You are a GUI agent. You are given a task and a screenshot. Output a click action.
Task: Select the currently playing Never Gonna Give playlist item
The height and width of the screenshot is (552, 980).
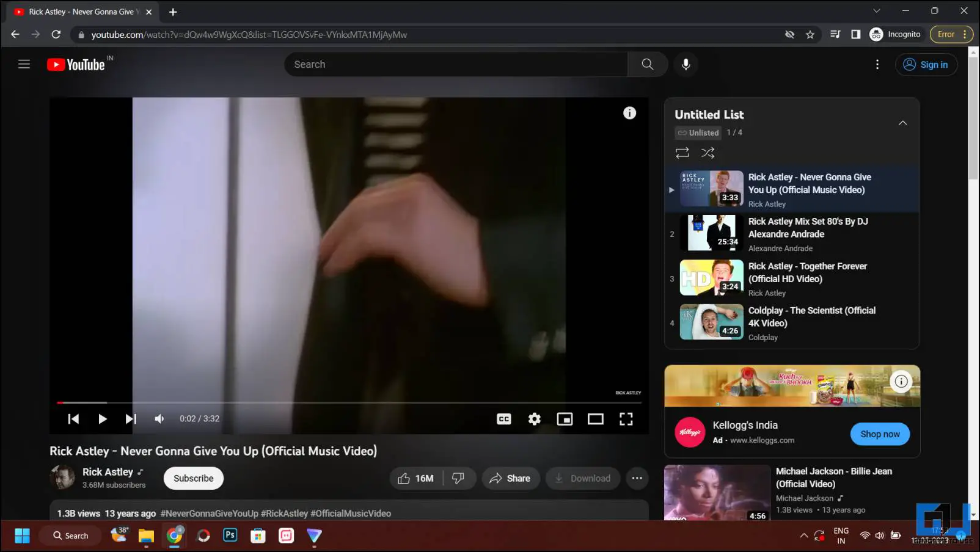(x=792, y=189)
